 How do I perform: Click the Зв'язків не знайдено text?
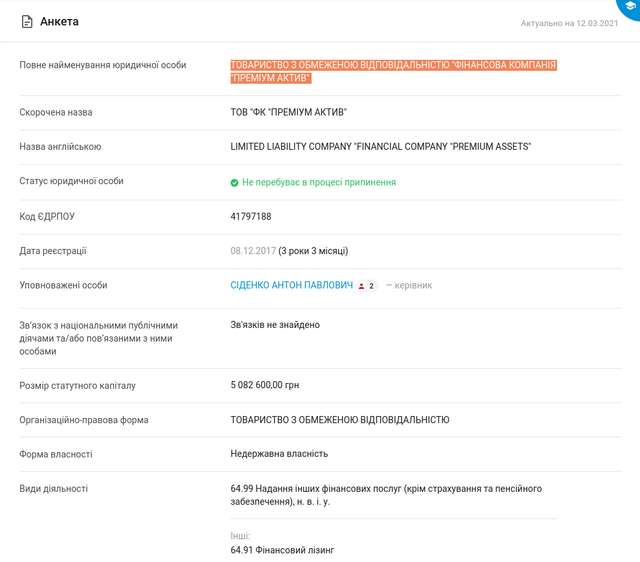coord(275,325)
